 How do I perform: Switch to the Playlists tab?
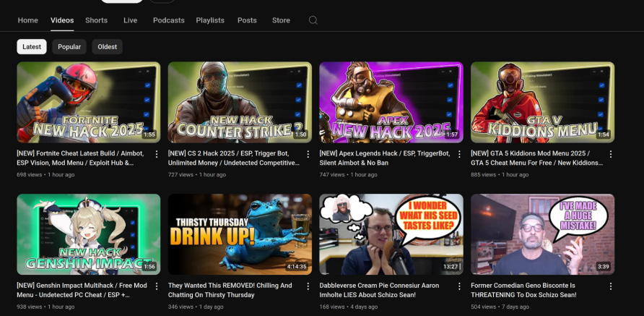tap(210, 20)
